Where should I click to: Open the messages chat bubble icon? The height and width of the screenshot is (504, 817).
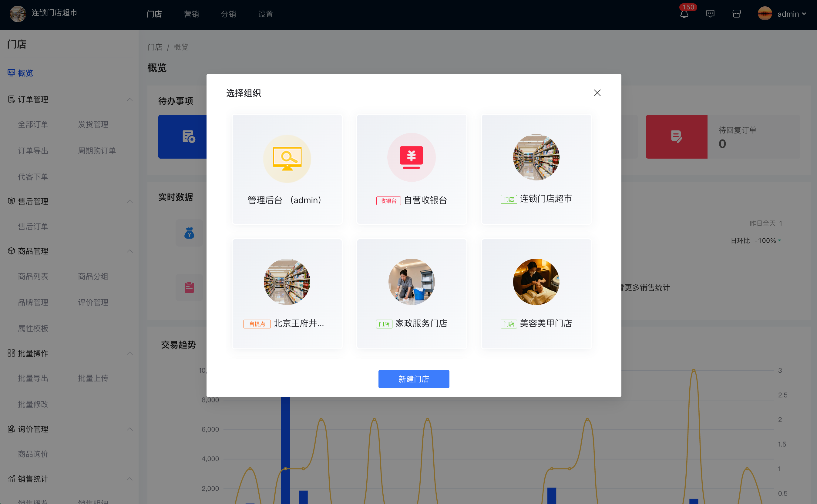tap(710, 14)
